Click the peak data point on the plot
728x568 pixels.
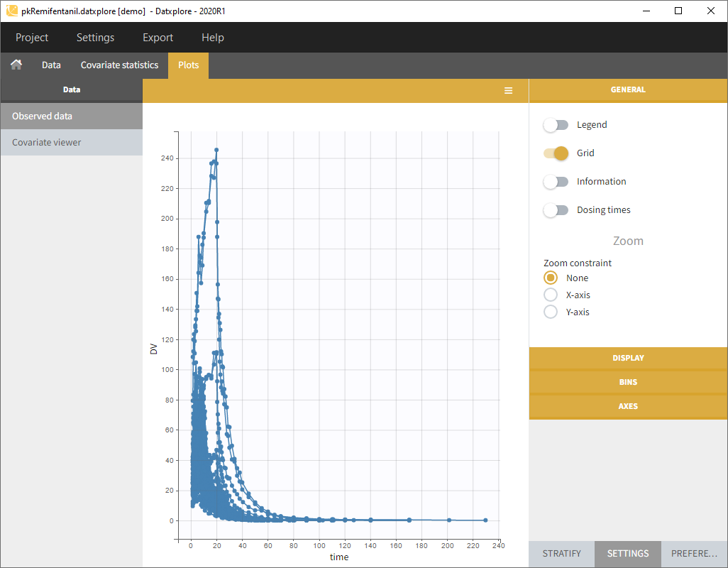click(x=216, y=150)
